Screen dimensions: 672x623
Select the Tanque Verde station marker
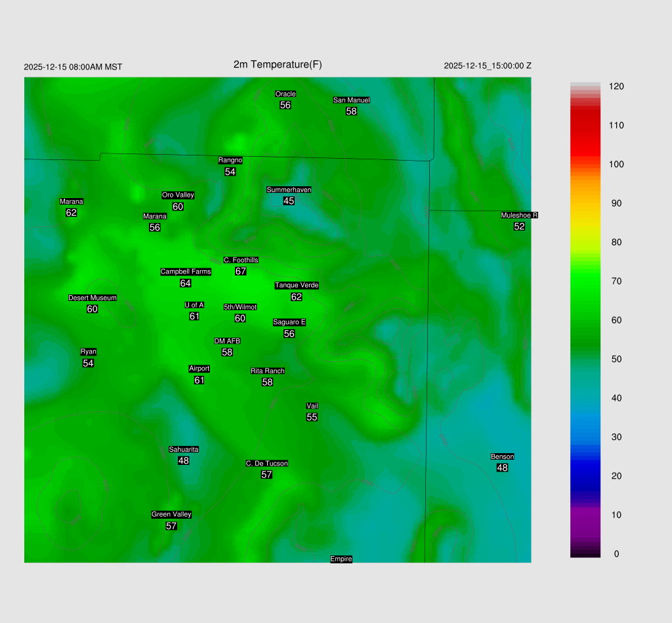[297, 285]
